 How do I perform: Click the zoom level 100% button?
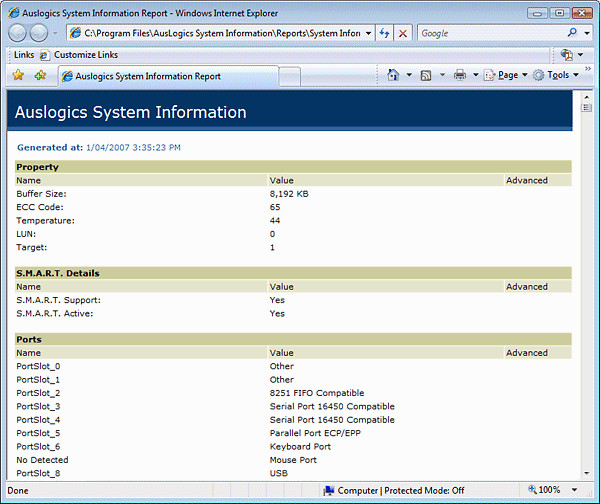pyautogui.click(x=544, y=490)
